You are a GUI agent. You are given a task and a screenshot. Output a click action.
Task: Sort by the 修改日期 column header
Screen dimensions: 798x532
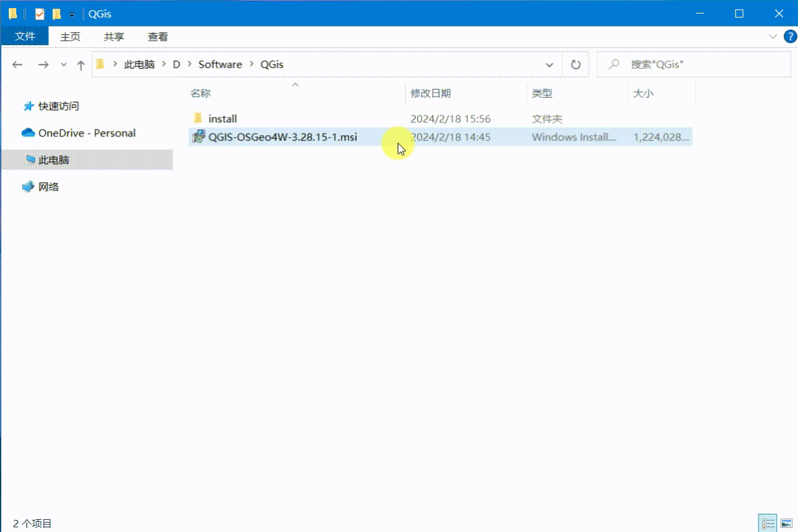coord(431,93)
